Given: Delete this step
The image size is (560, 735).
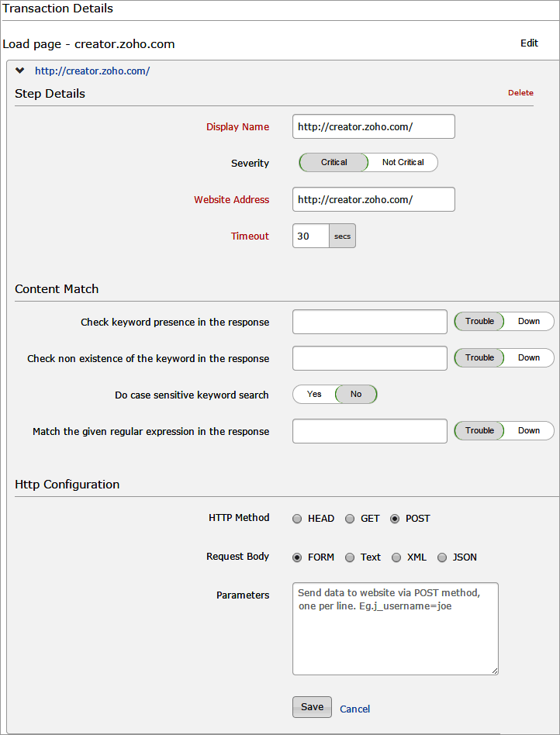Looking at the screenshot, I should tap(520, 93).
